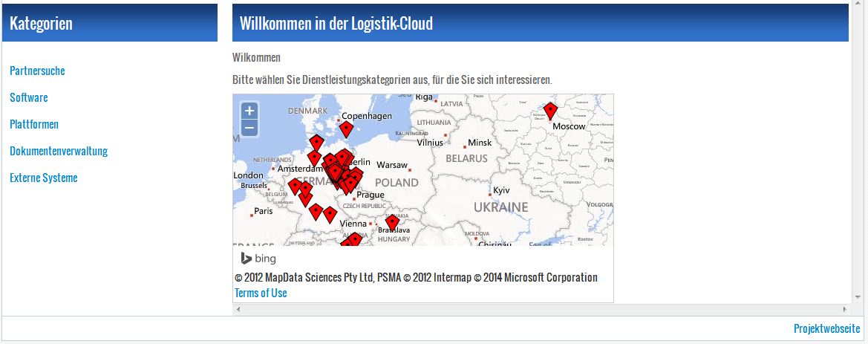
Task: Visit the Projektwebseite link
Action: [x=827, y=328]
